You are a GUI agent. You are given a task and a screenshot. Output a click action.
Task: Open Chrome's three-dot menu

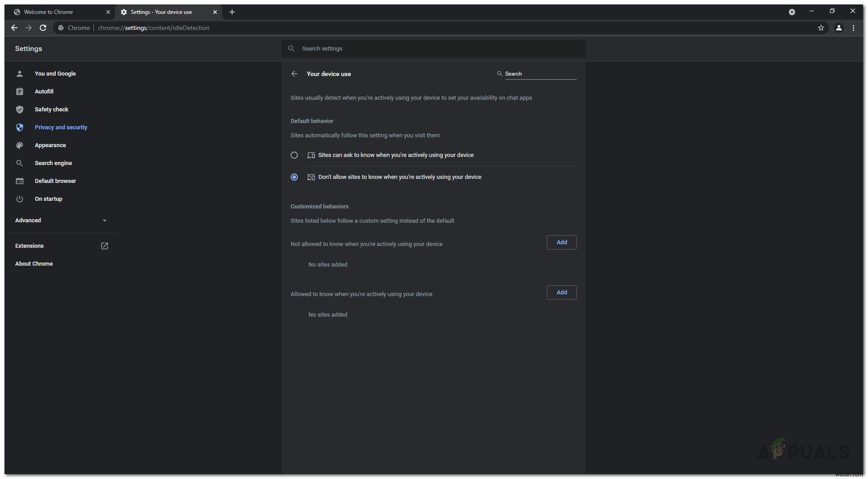point(854,28)
